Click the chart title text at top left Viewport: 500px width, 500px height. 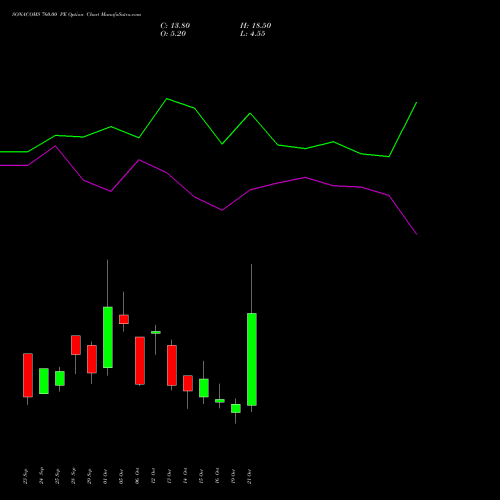[x=76, y=15]
